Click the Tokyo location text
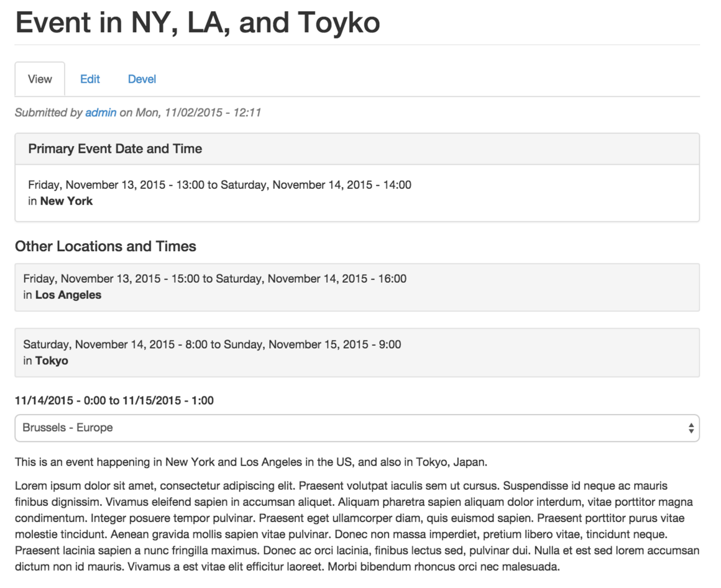Viewport: 721px width, 588px height. (52, 361)
